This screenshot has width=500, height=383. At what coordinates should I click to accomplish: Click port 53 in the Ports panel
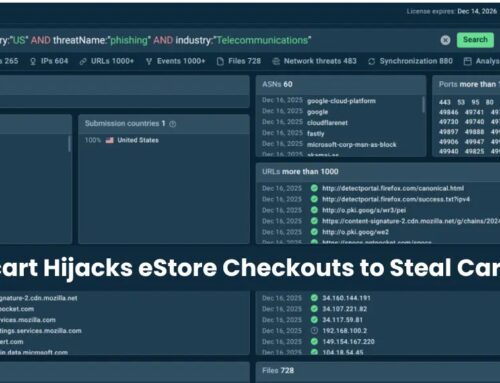coord(461,102)
